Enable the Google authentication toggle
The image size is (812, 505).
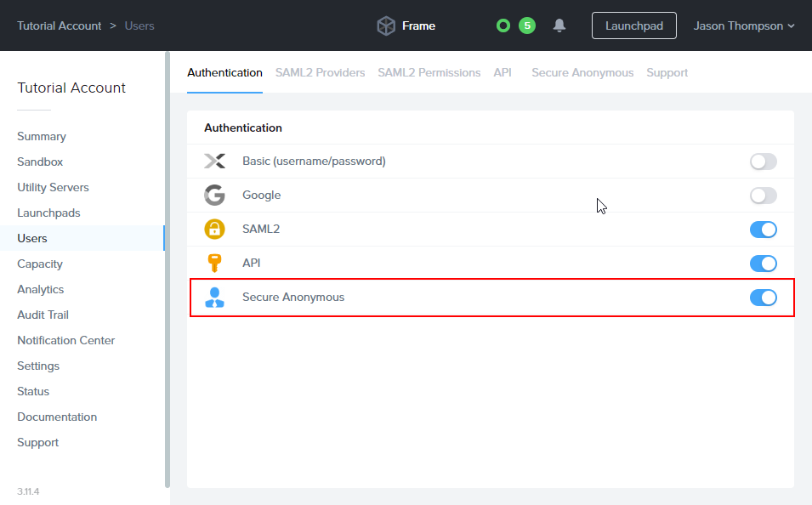tap(763, 196)
